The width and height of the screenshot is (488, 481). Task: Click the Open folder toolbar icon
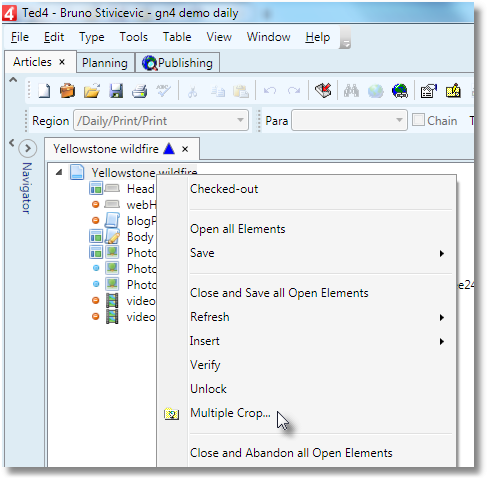click(92, 91)
